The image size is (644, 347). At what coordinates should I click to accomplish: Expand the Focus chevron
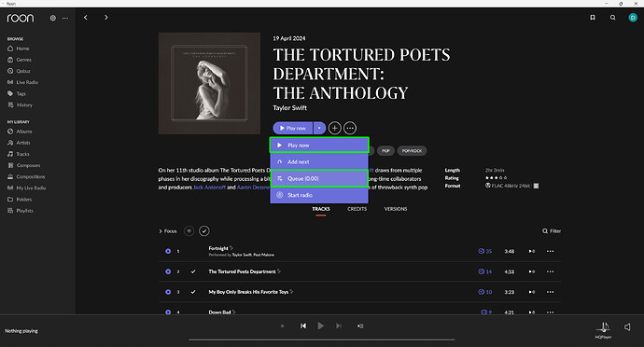pos(161,231)
